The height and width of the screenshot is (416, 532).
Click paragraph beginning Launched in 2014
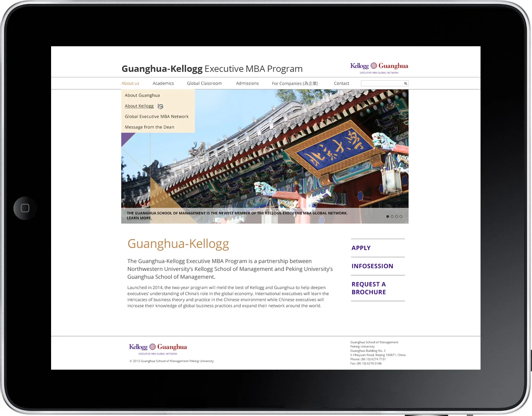click(228, 297)
